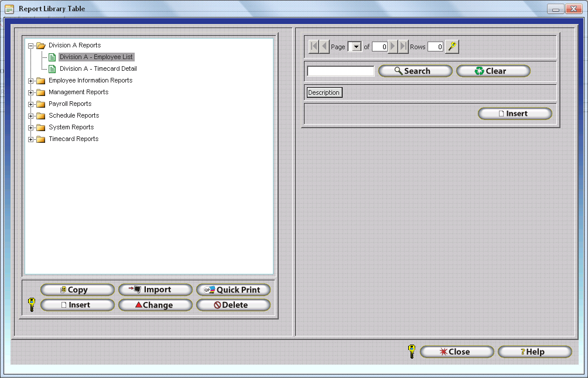This screenshot has height=378, width=588.
Task: Click the search text input field
Action: pos(340,71)
